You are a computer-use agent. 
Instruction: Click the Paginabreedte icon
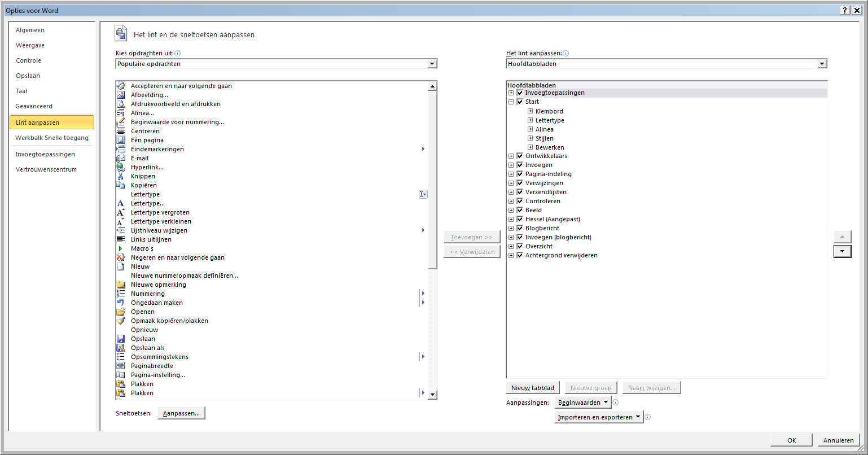point(120,366)
